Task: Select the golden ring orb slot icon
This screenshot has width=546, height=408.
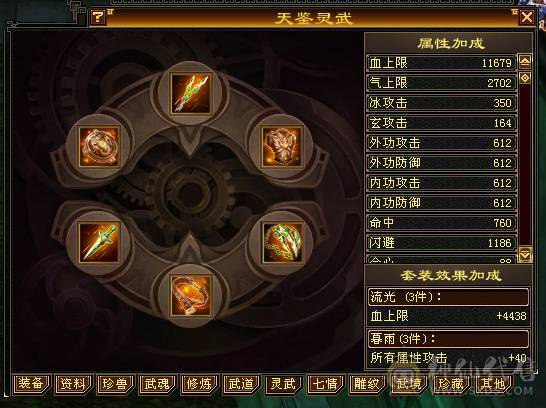Action: (99, 146)
